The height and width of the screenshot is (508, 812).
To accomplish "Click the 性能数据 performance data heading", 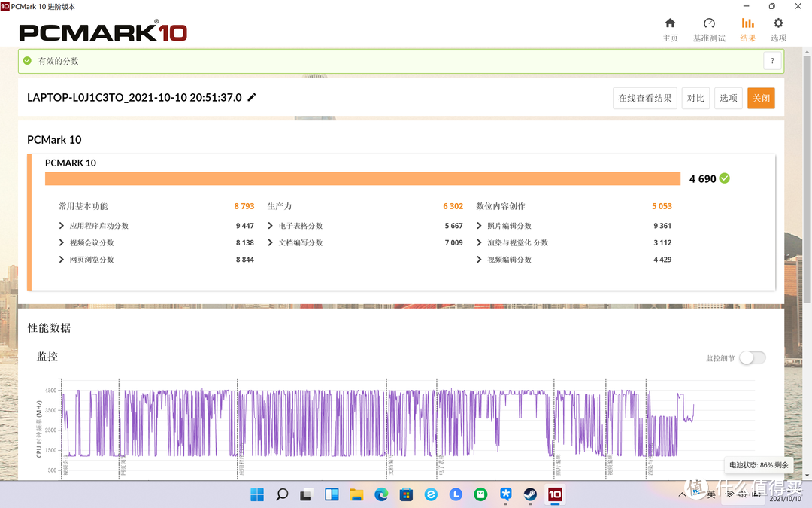I will coord(49,327).
